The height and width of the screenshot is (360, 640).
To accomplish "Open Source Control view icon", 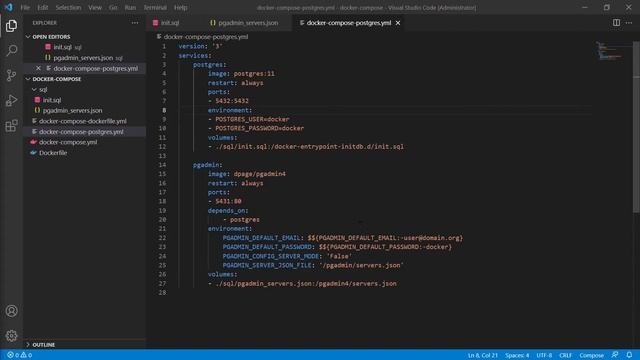I will click(11, 75).
